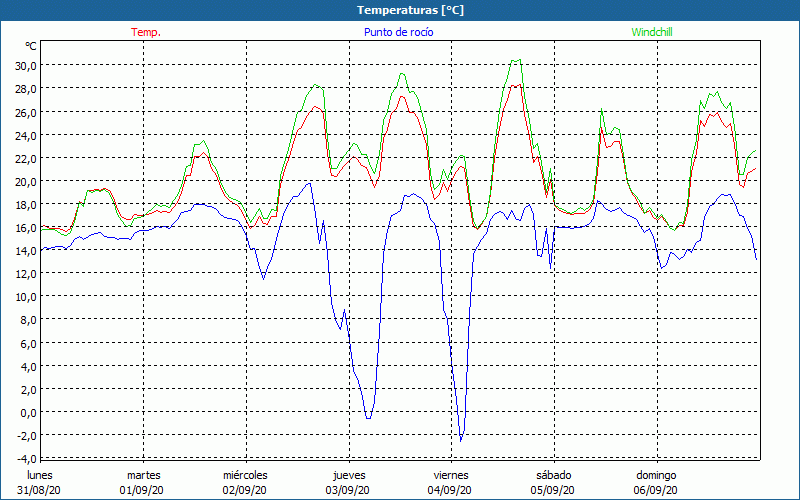Image resolution: width=800 pixels, height=500 pixels.
Task: Click the '06/09/20' date label
Action: 656,490
